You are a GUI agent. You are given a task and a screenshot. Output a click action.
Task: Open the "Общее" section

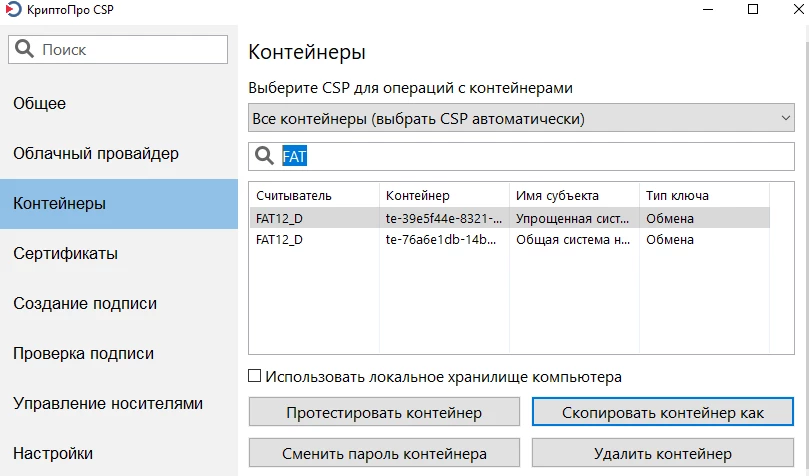click(x=40, y=103)
